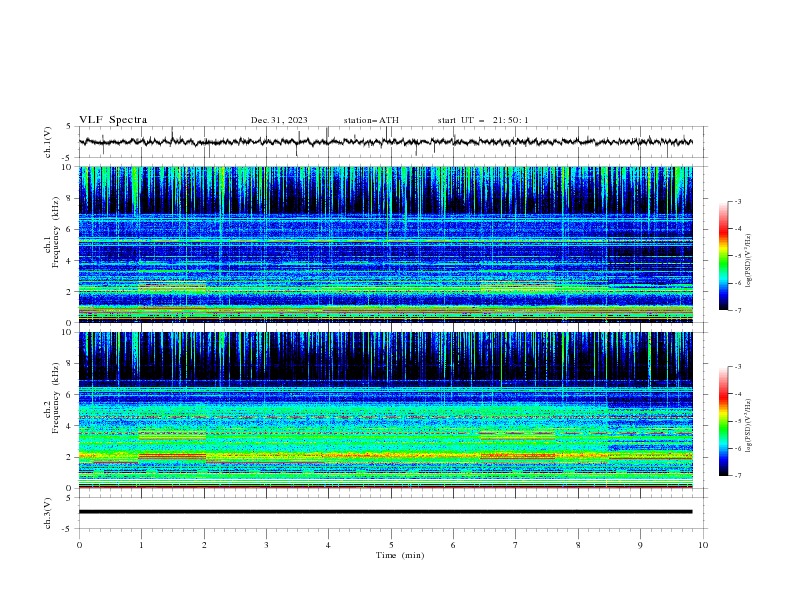Click the ch.2 spectrogram color scale bar
The image size is (792, 612).
[723, 421]
